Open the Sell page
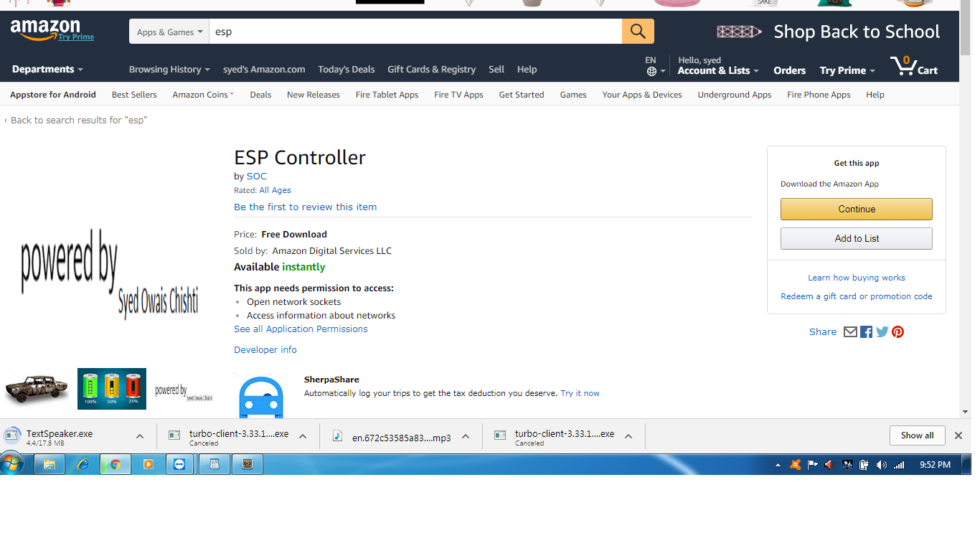 [496, 70]
